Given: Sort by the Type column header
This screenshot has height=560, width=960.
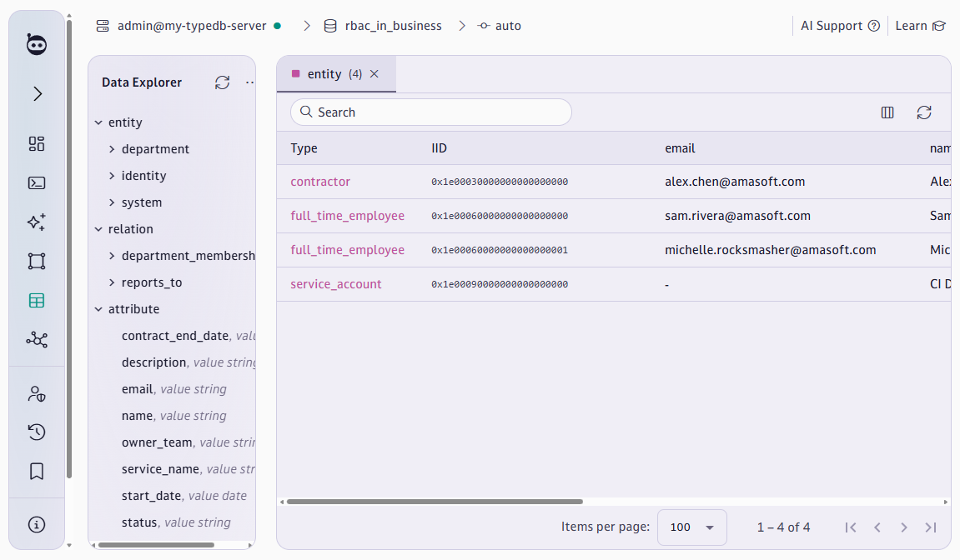Looking at the screenshot, I should click(x=304, y=148).
